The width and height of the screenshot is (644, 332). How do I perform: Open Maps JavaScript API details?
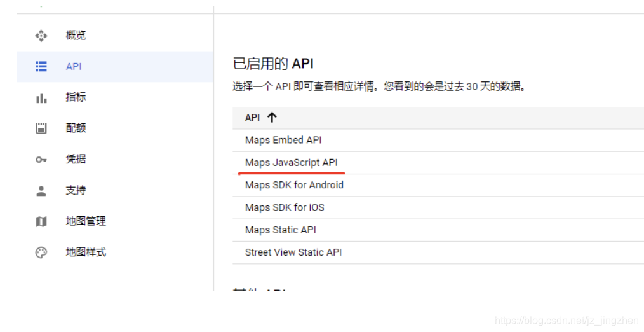pos(291,163)
